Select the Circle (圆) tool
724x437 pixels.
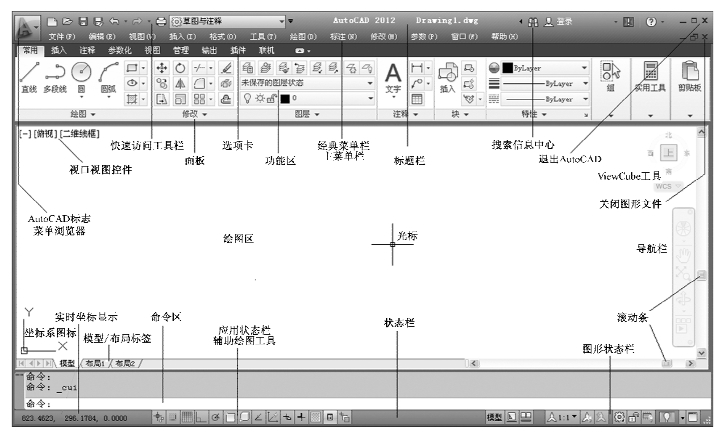[x=82, y=77]
